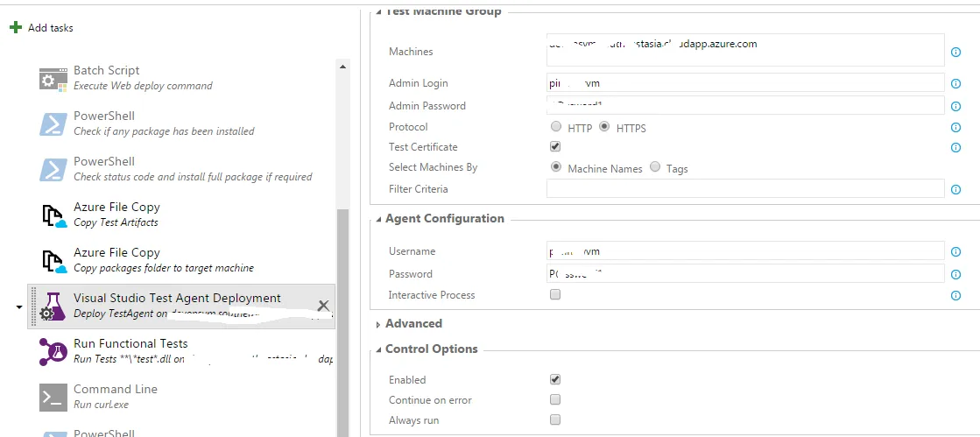Choose the Tags radio option
Screen dimensions: 980x437
click(x=655, y=167)
